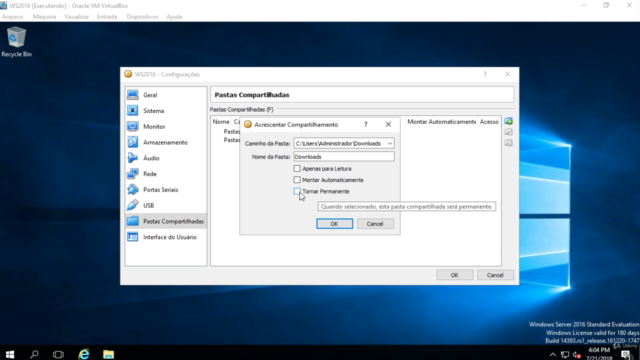Open the Arquivo menu

(x=12, y=17)
